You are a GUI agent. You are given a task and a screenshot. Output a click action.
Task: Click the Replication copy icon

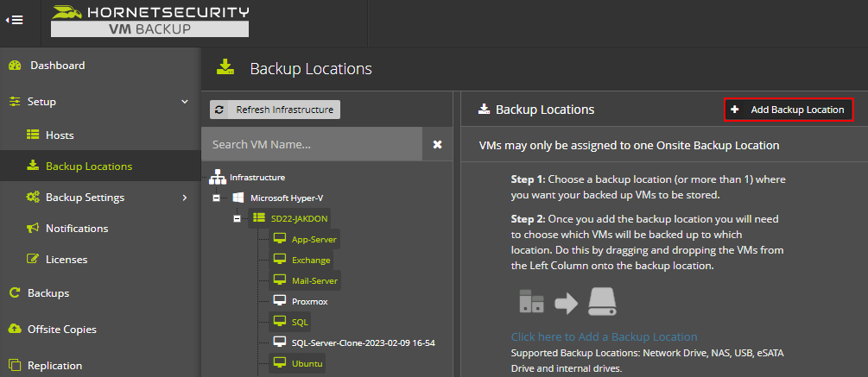[15, 366]
